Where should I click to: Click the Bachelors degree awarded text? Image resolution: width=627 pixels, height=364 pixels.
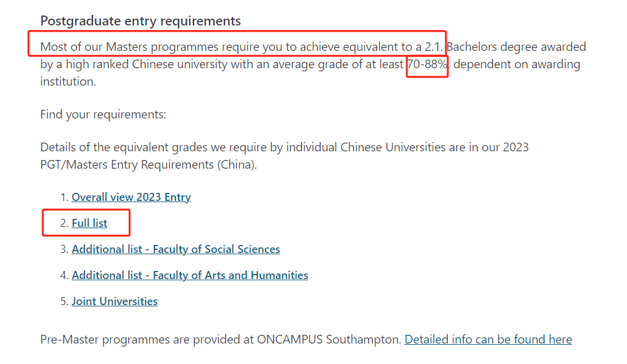pos(516,47)
